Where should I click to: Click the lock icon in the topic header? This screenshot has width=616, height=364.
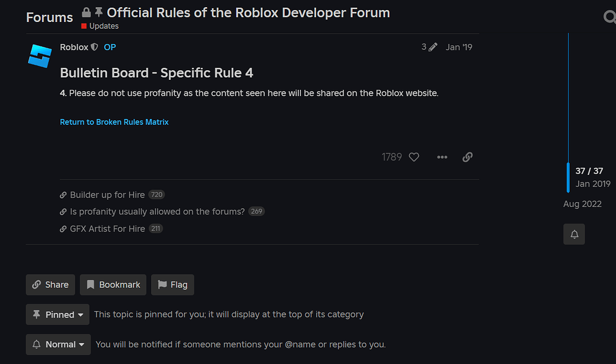(x=85, y=11)
